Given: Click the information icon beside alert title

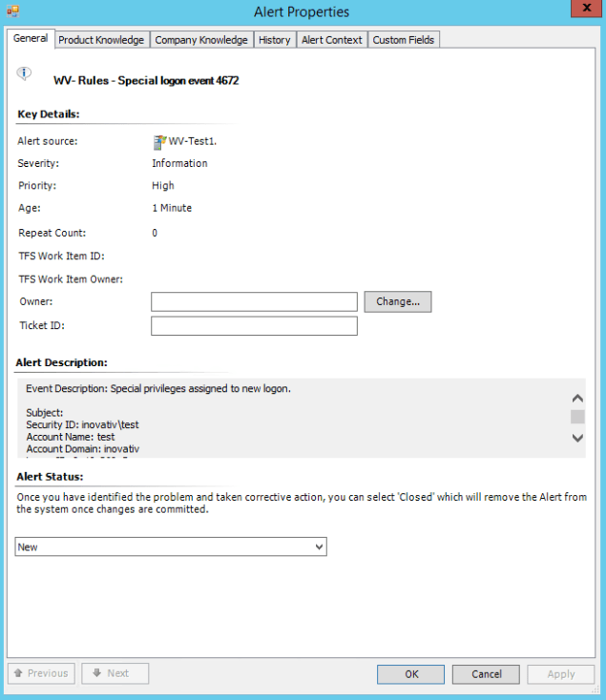Looking at the screenshot, I should (x=25, y=73).
